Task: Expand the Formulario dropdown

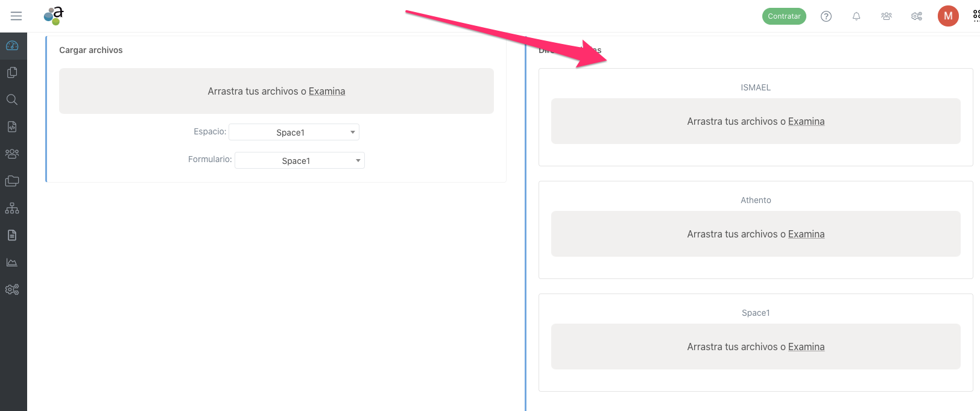Action: (300, 161)
